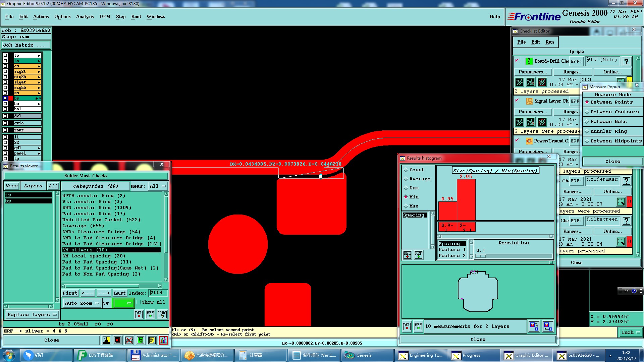
Task: Click the Job Matrix button
Action: point(26,45)
